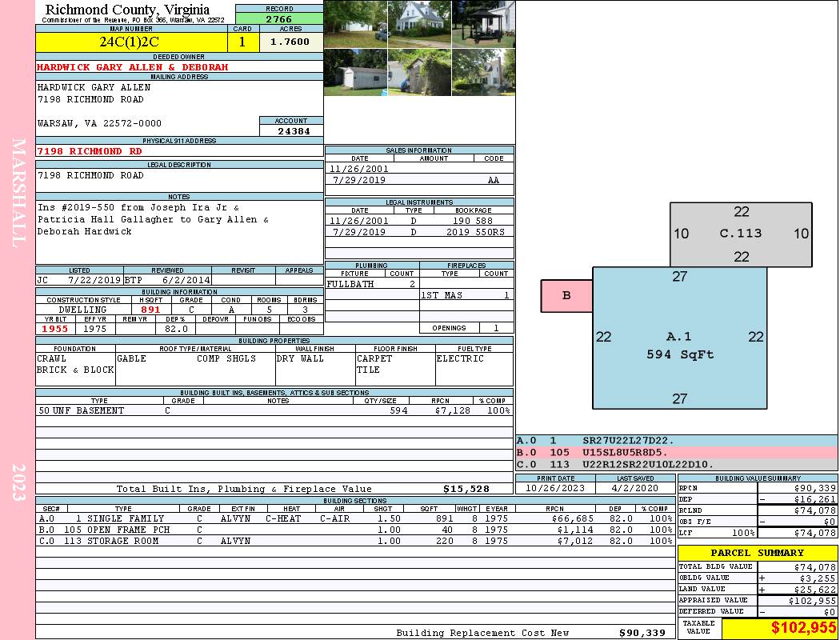Click the physical address 7198 RICHMOND RD

[x=90, y=151]
